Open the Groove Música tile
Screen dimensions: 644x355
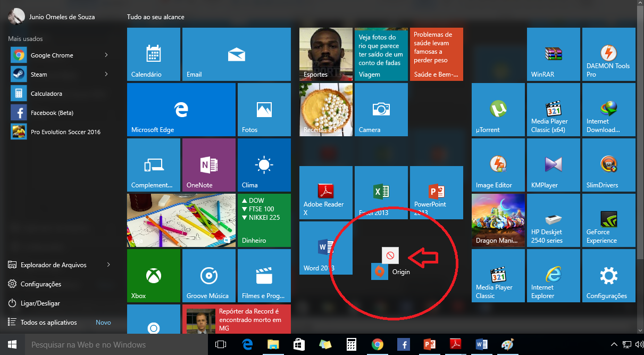(x=209, y=275)
